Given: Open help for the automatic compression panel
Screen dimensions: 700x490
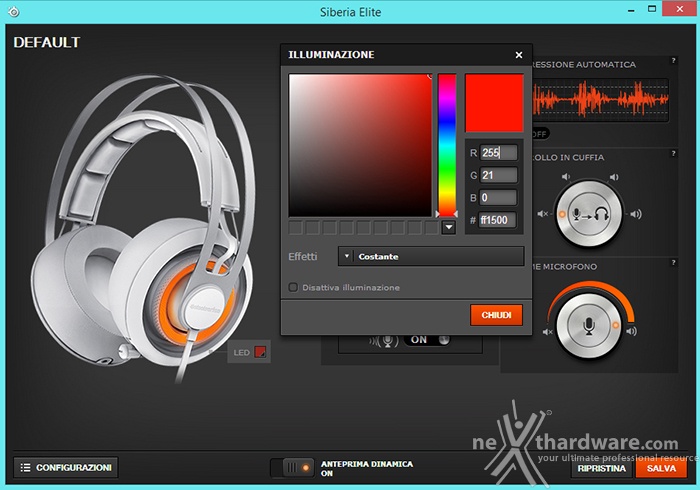Looking at the screenshot, I should point(673,60).
